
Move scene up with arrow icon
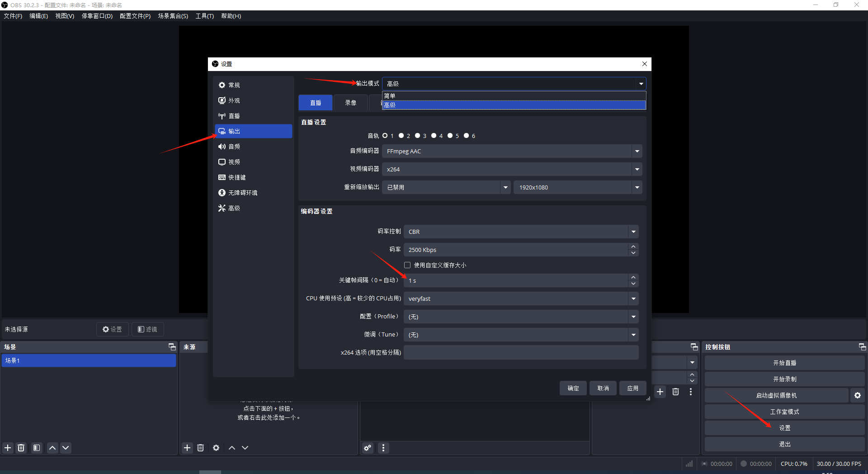[52, 448]
